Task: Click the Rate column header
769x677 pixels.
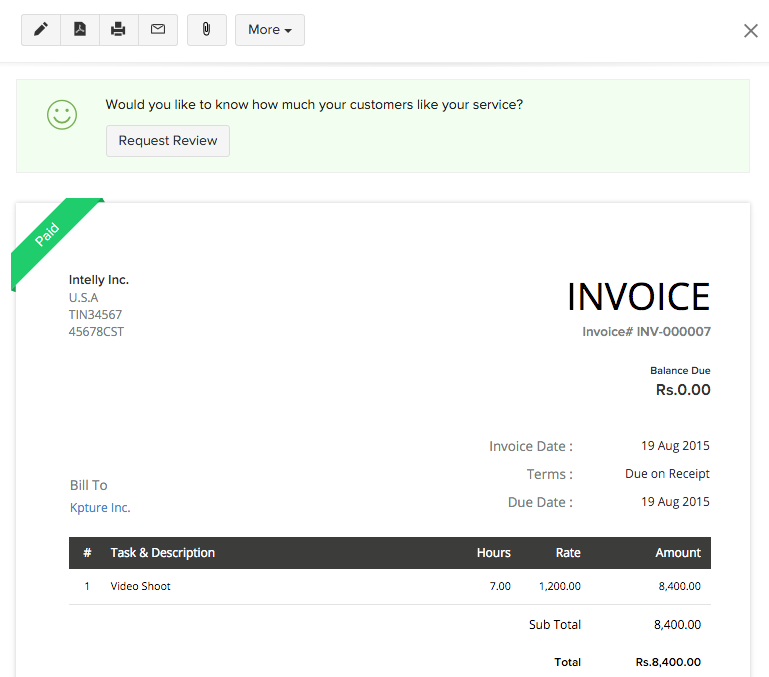Action: point(567,553)
